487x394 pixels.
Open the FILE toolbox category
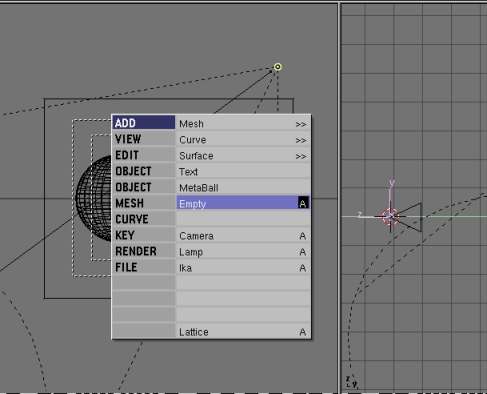pos(144,267)
